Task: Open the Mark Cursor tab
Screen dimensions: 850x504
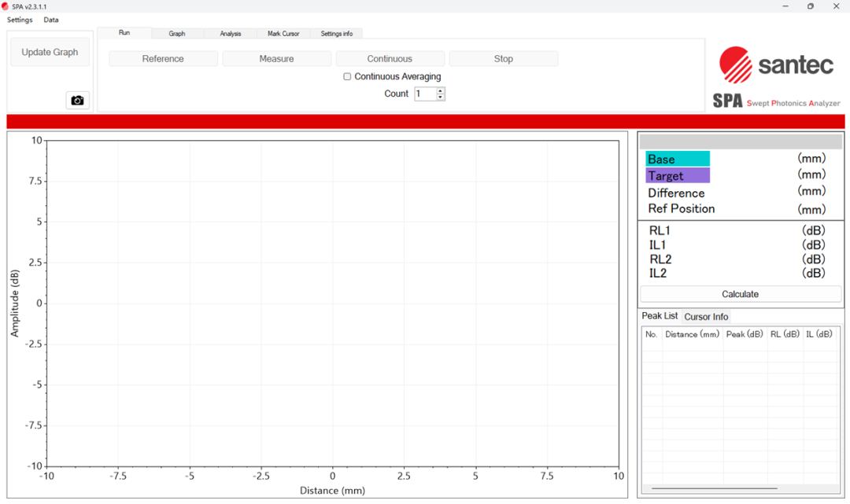Action: (283, 34)
